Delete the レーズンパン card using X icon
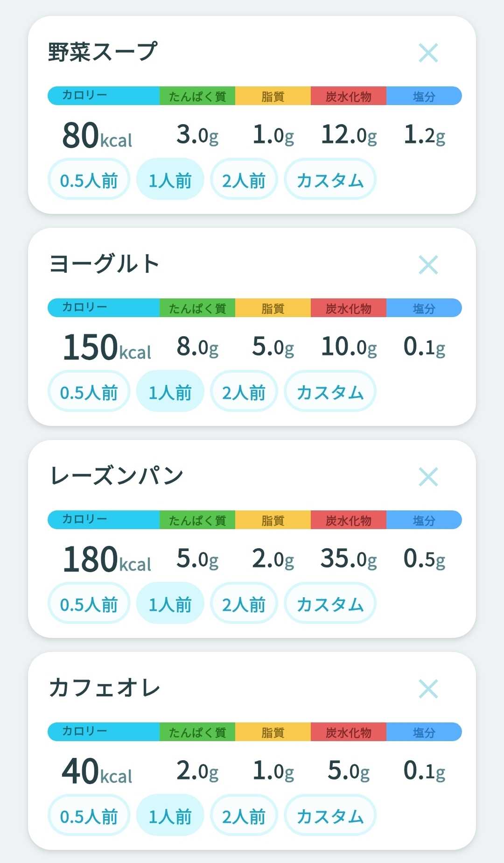The width and height of the screenshot is (504, 863). point(428,477)
